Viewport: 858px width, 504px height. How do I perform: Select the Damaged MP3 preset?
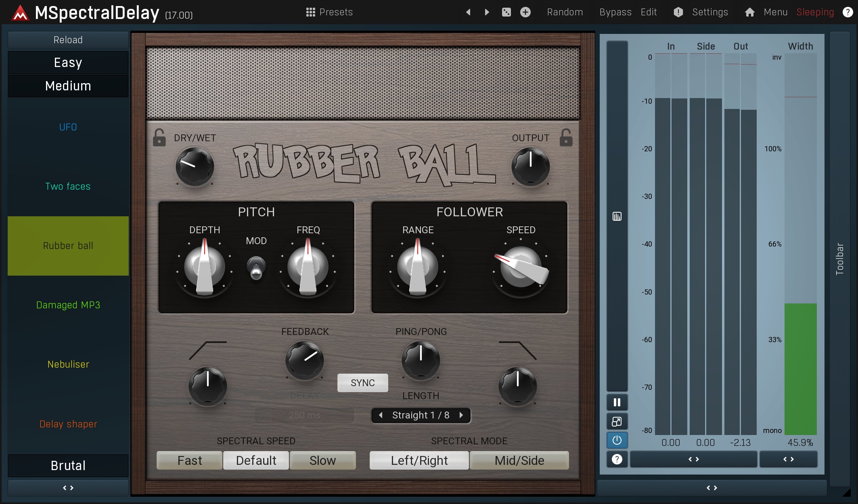tap(68, 305)
